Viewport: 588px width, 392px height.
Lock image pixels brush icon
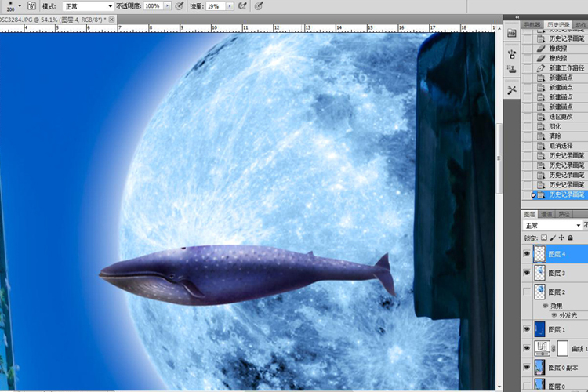coord(553,238)
